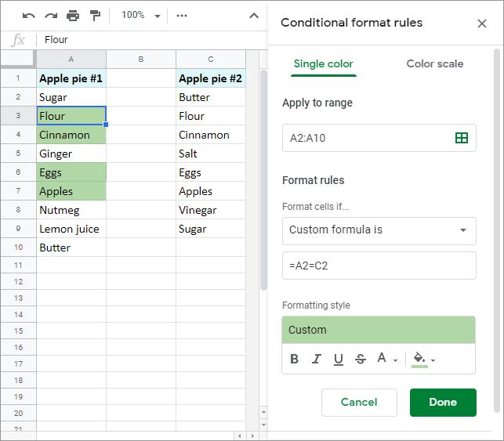
Task: Print the spreadsheet with printer icon
Action: click(x=73, y=16)
